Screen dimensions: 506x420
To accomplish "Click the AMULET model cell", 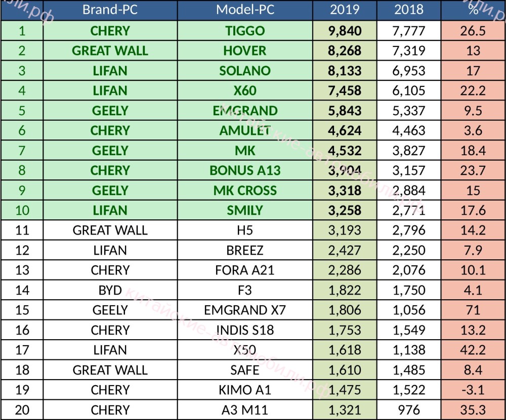I will [245, 130].
